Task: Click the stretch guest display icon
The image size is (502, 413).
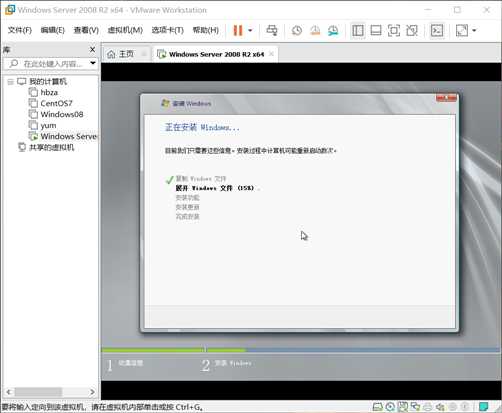Action: (462, 30)
